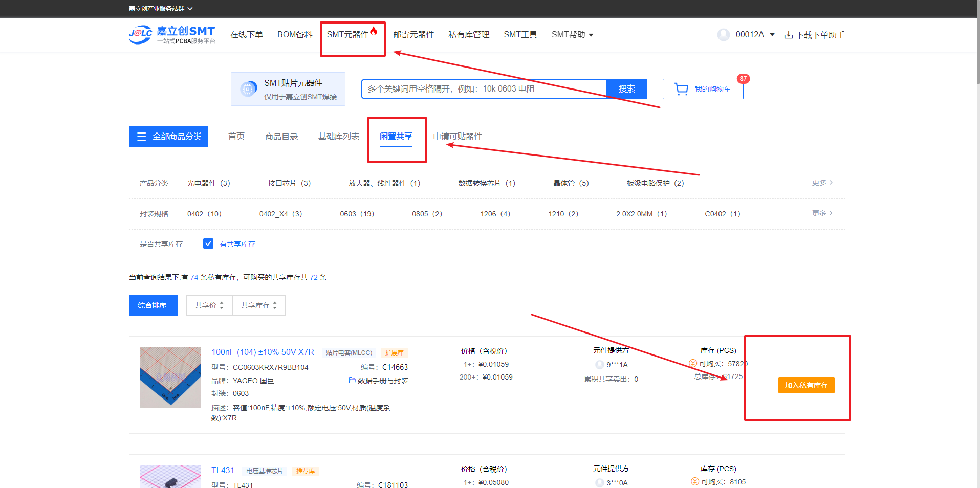The image size is (980, 488).
Task: Filter by 接口芯片 (3) category
Action: click(x=290, y=183)
